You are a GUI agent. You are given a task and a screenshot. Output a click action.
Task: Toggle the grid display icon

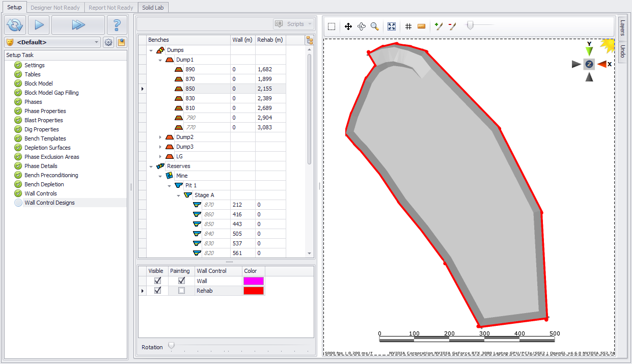tap(408, 26)
